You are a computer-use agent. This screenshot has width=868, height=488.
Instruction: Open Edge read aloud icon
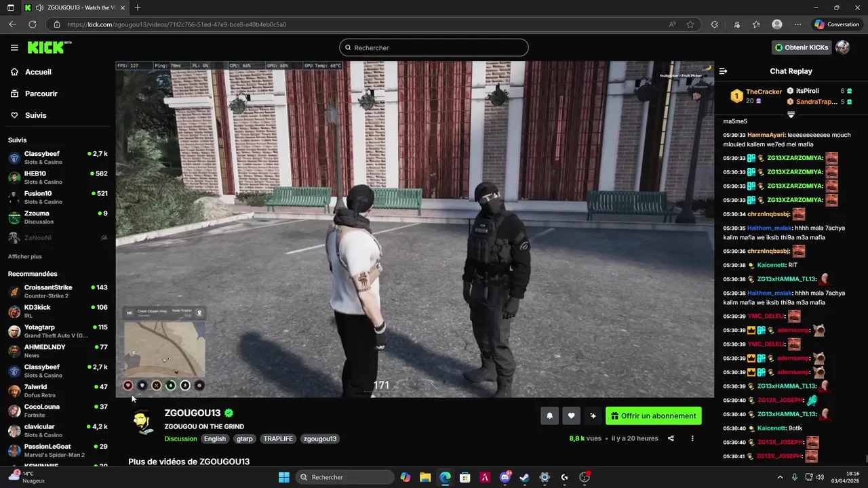pos(672,24)
